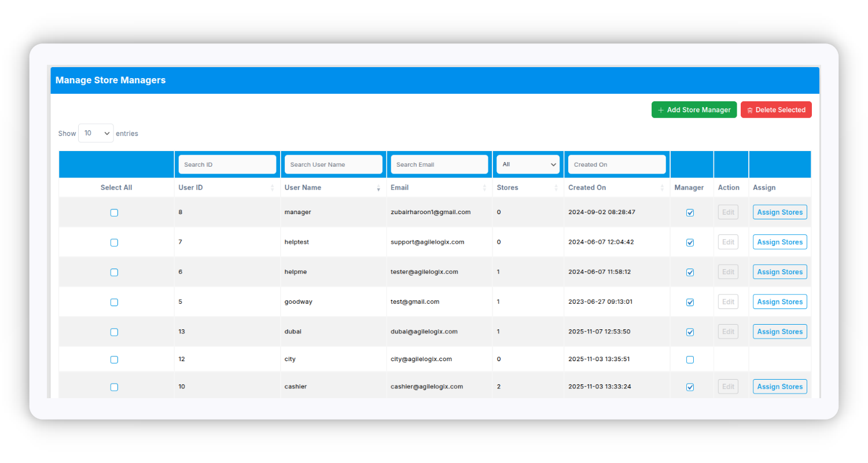
Task: Click into the Search User Name field
Action: click(x=333, y=164)
